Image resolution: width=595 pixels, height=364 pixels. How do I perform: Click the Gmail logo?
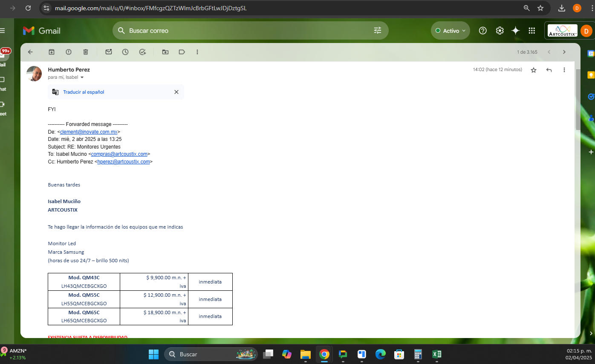click(42, 31)
